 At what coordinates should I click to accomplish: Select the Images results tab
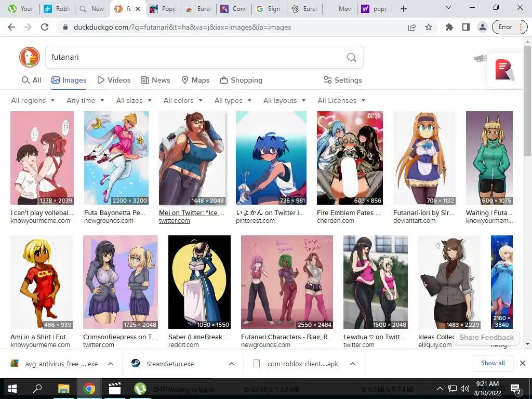pos(69,80)
